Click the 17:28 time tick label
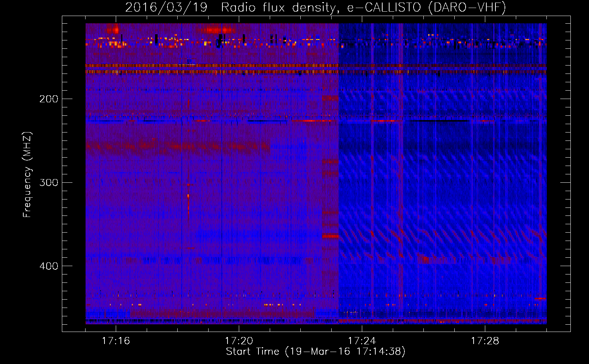The width and height of the screenshot is (589, 364). click(x=485, y=341)
